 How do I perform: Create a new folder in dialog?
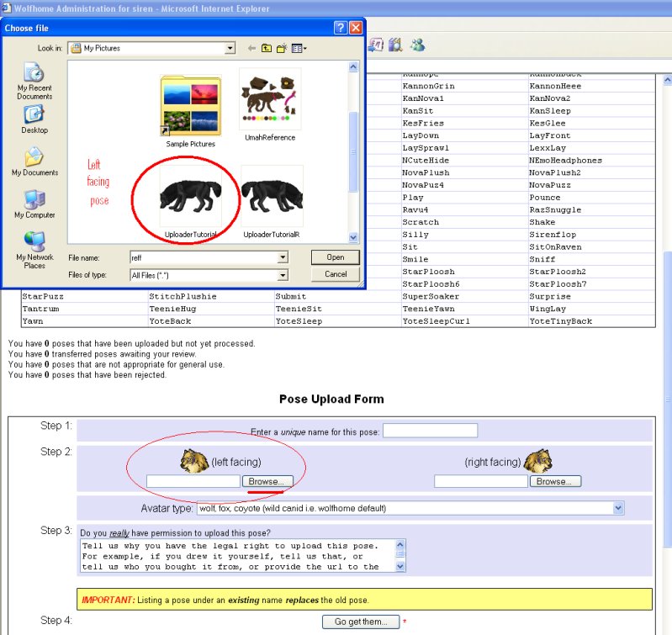[x=282, y=49]
